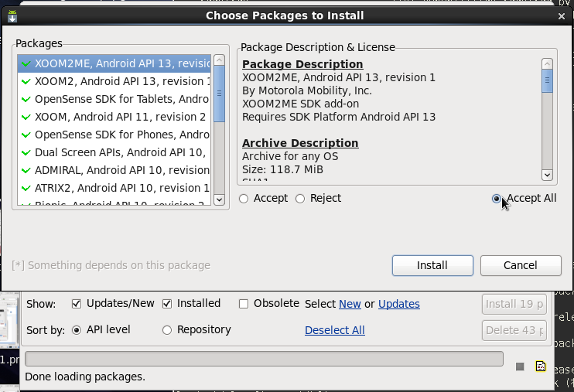Choose the Accept All radio option

click(x=497, y=199)
